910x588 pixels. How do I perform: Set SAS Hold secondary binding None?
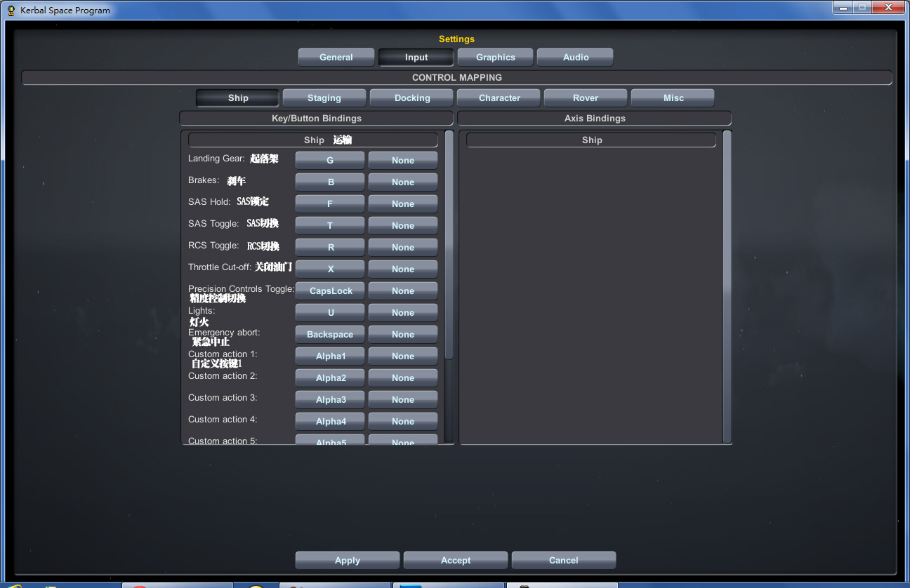[x=403, y=204]
